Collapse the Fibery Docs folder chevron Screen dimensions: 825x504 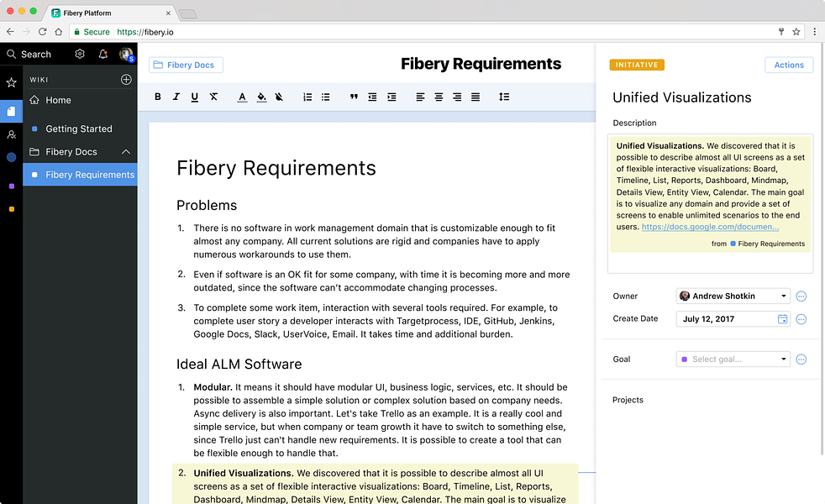coord(126,152)
